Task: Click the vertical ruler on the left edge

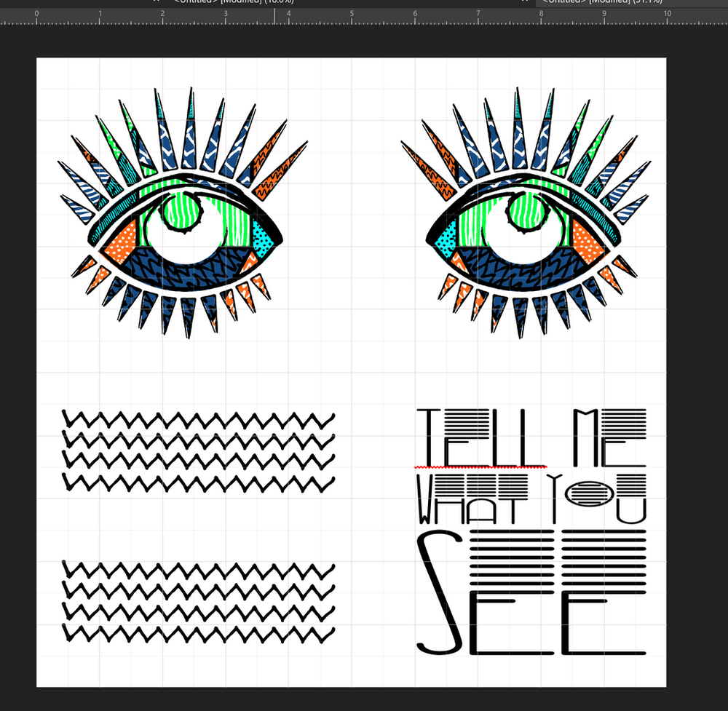Action: (6, 291)
